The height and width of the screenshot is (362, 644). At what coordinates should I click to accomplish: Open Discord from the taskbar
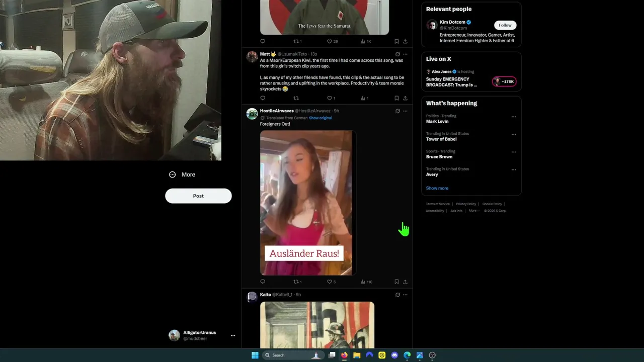394,355
